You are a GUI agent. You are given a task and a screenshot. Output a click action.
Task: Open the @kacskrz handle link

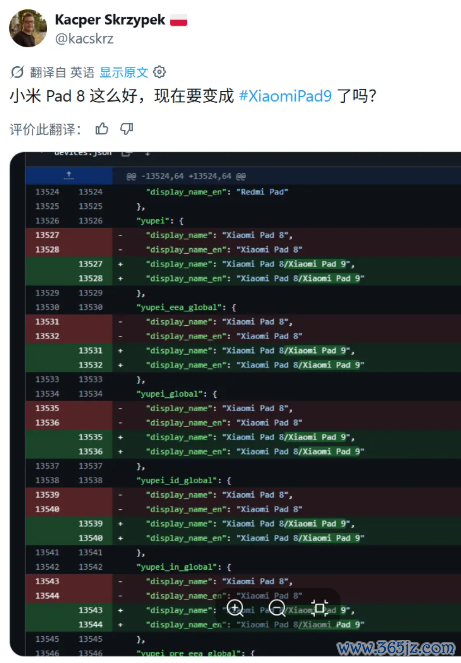point(84,39)
